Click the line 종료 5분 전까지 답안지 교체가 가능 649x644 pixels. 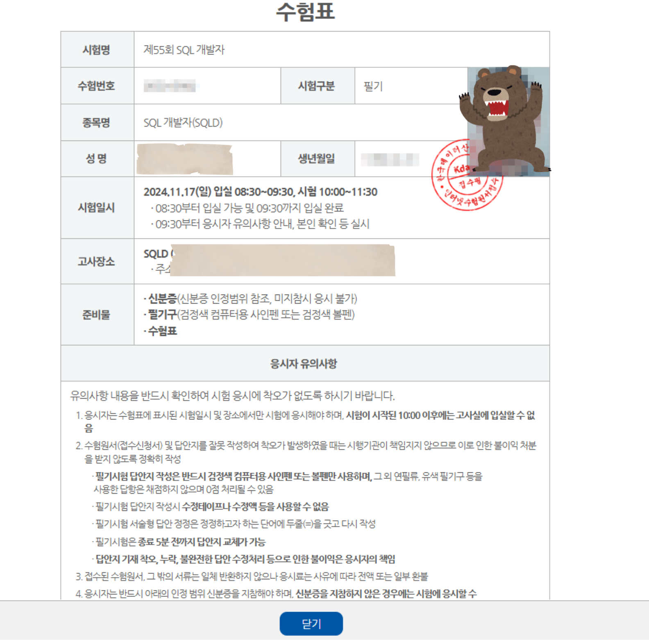[x=179, y=542]
